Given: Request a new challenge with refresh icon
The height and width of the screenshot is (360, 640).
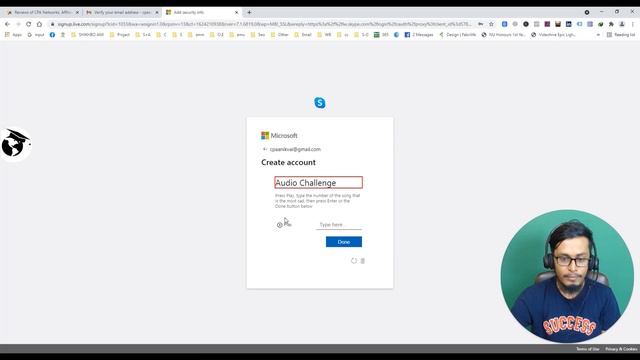Looking at the screenshot, I should click(x=354, y=261).
